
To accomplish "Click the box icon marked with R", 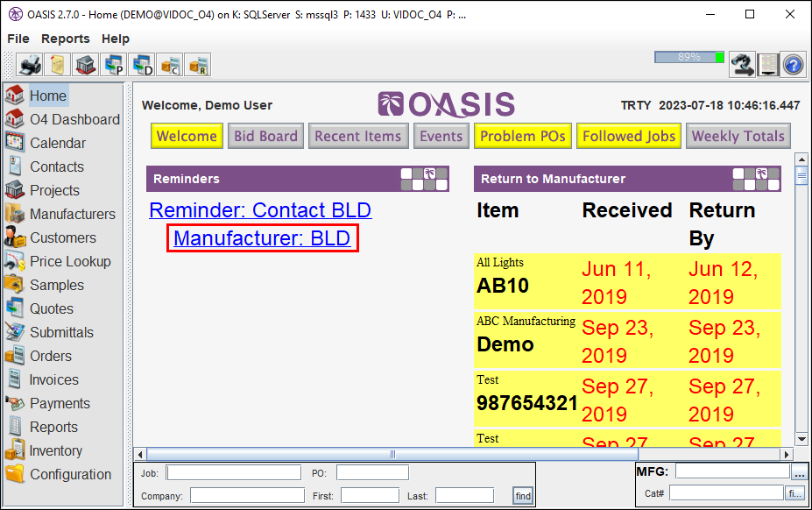I will pyautogui.click(x=197, y=65).
